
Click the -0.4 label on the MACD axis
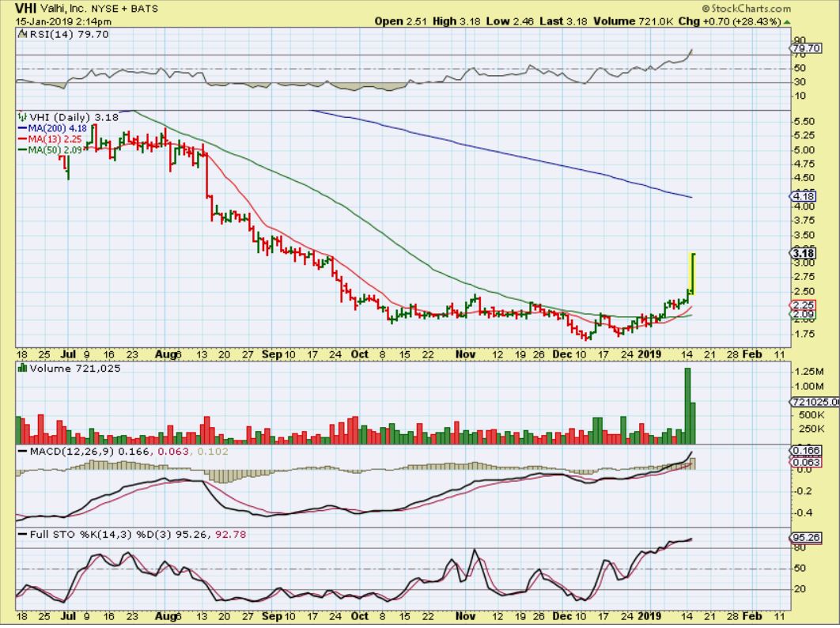pyautogui.click(x=803, y=513)
